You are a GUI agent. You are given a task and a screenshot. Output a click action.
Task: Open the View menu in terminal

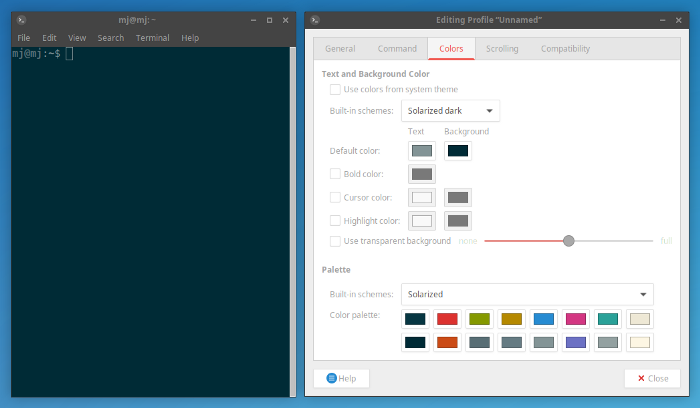click(77, 38)
